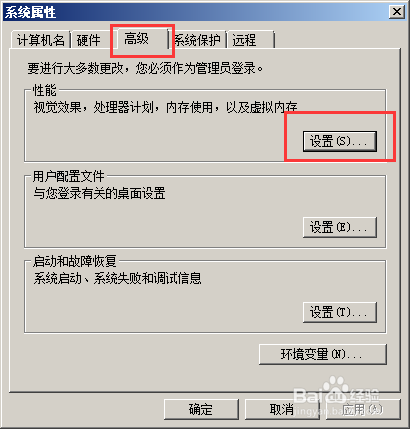Click the 与您登录有关的桌面设置 description
The height and width of the screenshot is (429, 410).
tap(99, 193)
